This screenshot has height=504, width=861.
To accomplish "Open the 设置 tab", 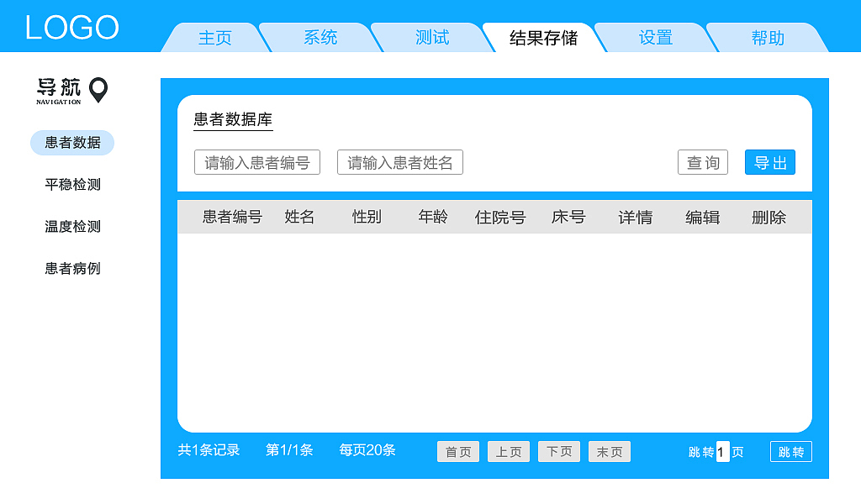I will tap(654, 38).
